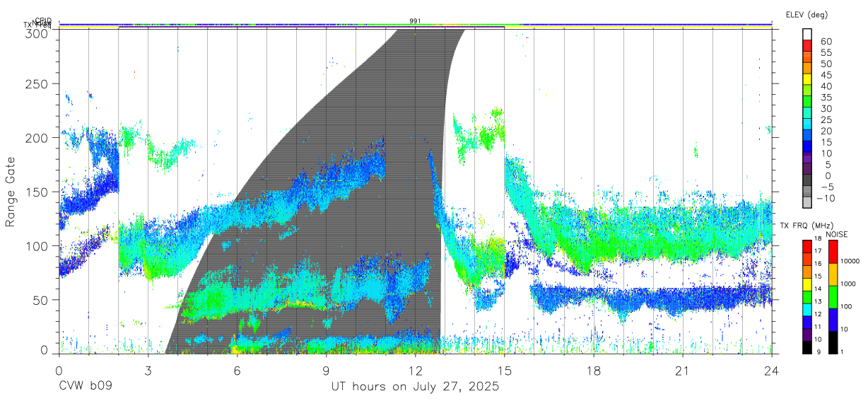The width and height of the screenshot is (868, 401).
Task: Pick the black bottom swatch in TX FRQ bar
Action: point(807,347)
